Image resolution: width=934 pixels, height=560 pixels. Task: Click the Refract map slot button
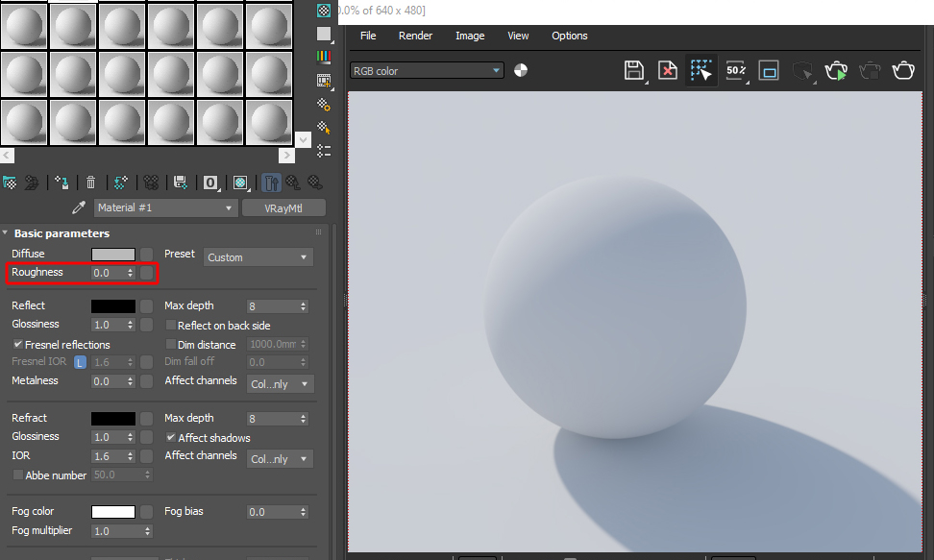pos(146,419)
